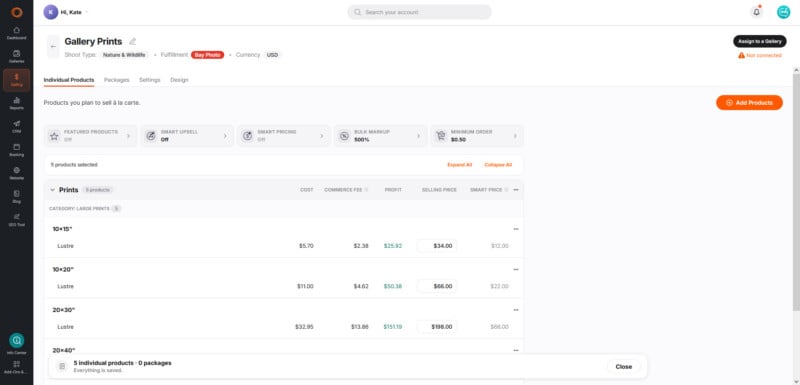This screenshot has width=800, height=385.
Task: Open the SEO Tool in sidebar
Action: click(x=16, y=220)
